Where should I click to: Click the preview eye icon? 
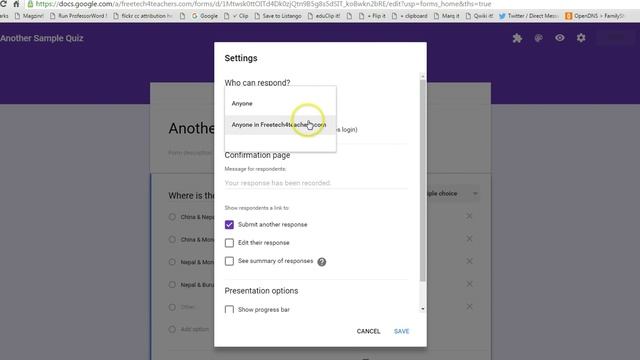coord(560,38)
